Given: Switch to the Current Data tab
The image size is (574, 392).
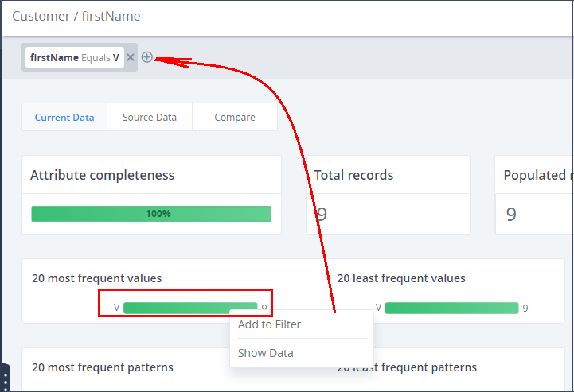Looking at the screenshot, I should 64,118.
